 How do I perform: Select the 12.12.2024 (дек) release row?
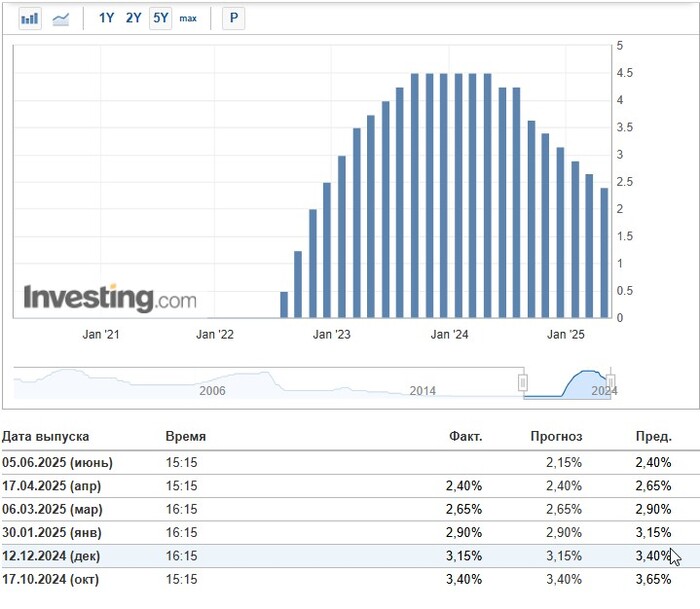(x=350, y=556)
